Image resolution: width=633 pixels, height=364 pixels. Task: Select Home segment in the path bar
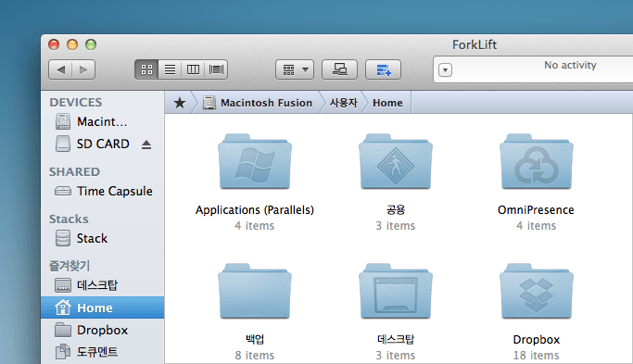[387, 103]
